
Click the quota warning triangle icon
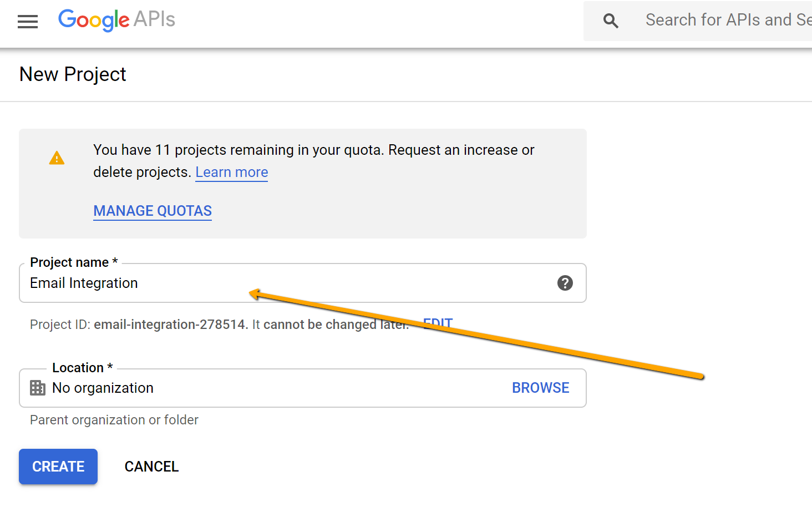coord(57,158)
